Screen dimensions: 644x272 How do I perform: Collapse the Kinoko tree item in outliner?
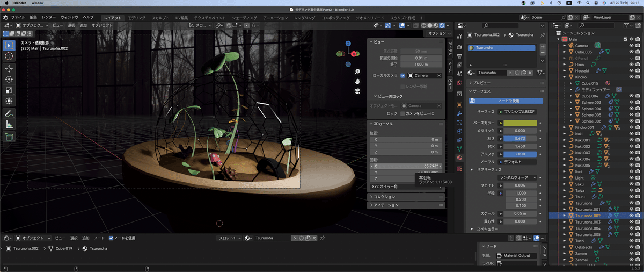tap(565, 77)
